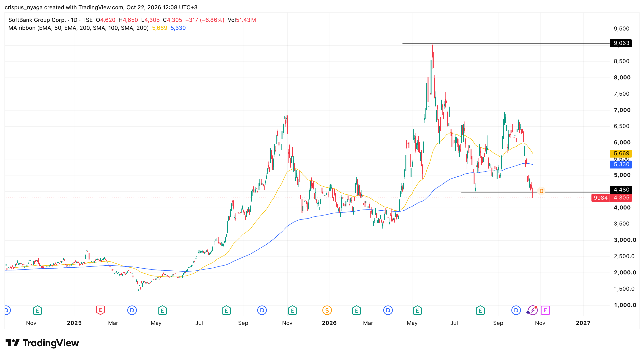Click the 2027 label on time axis
The image size is (644, 357).
[x=583, y=323]
